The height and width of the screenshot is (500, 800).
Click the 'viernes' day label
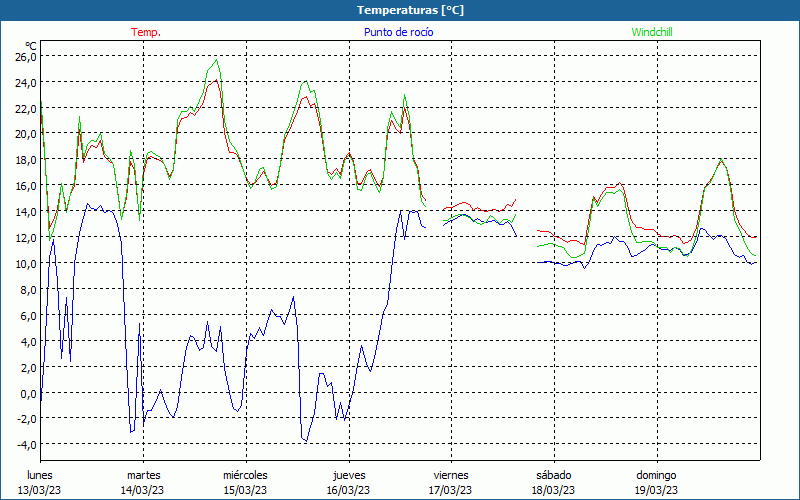(451, 475)
